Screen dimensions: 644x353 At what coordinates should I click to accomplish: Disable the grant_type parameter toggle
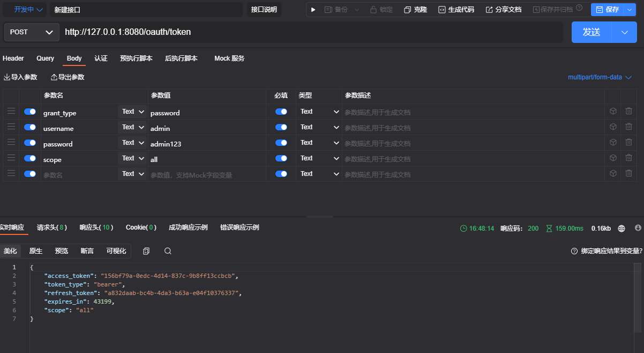pos(30,112)
